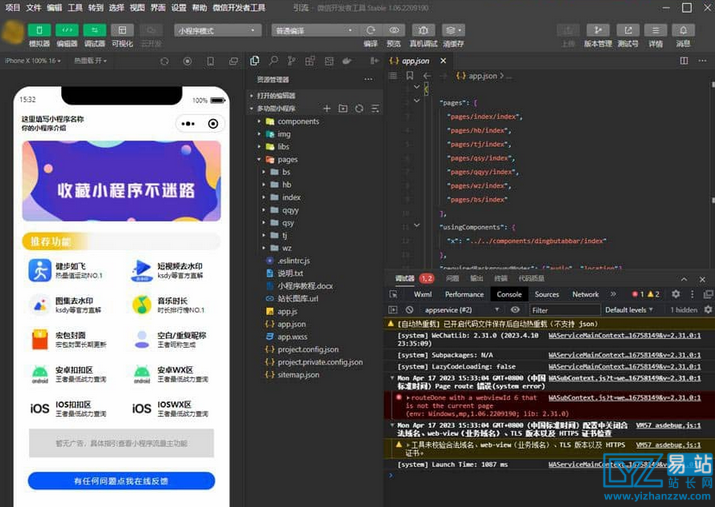The image size is (715, 507).
Task: Toggle the simulator panel button
Action: pyautogui.click(x=39, y=30)
